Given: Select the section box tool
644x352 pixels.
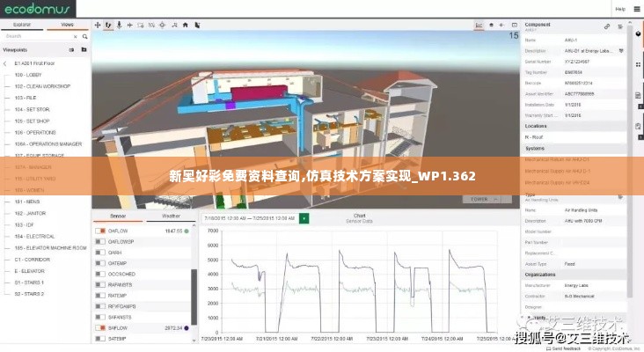Looking at the screenshot, I should click(x=141, y=25).
